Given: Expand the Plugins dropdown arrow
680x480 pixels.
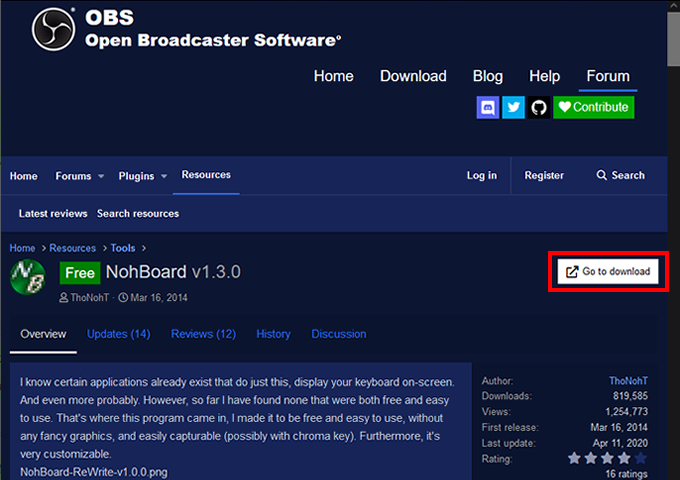Looking at the screenshot, I should pyautogui.click(x=164, y=176).
